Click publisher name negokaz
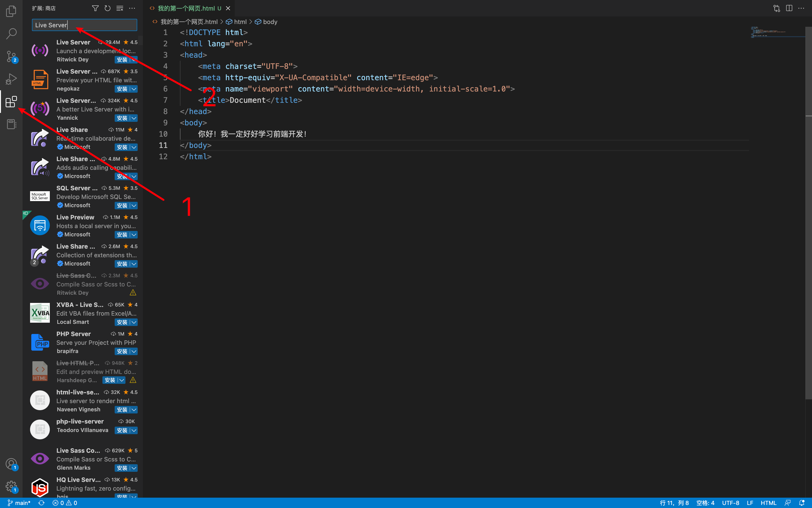812x508 pixels. point(68,89)
